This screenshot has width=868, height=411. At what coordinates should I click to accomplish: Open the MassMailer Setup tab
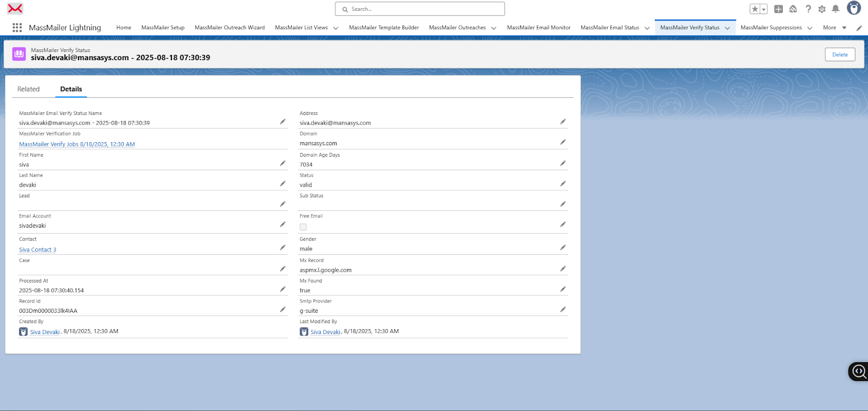pyautogui.click(x=163, y=28)
